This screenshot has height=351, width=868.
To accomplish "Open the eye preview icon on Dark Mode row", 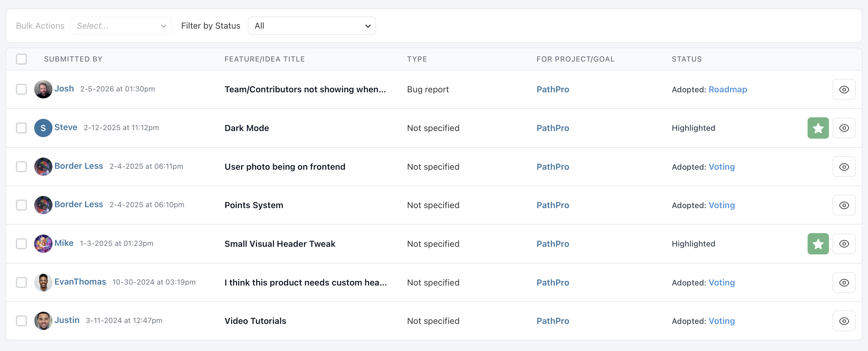I will coord(844,128).
